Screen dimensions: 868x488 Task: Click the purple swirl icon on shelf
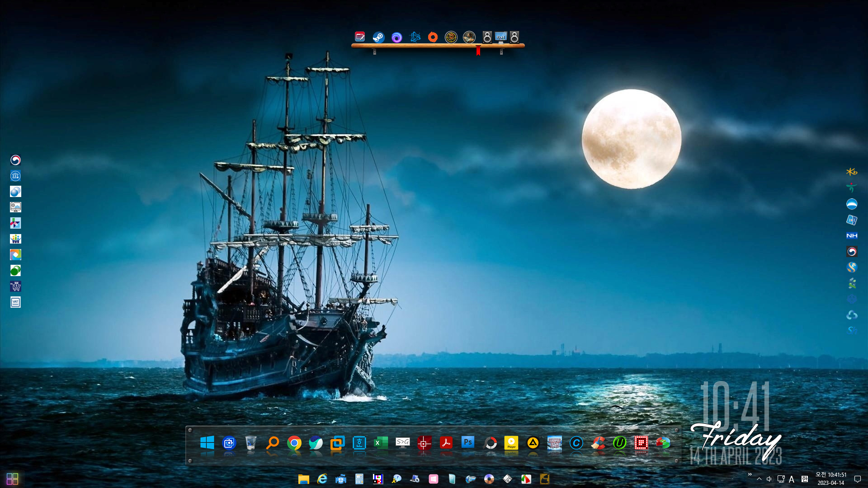[396, 37]
